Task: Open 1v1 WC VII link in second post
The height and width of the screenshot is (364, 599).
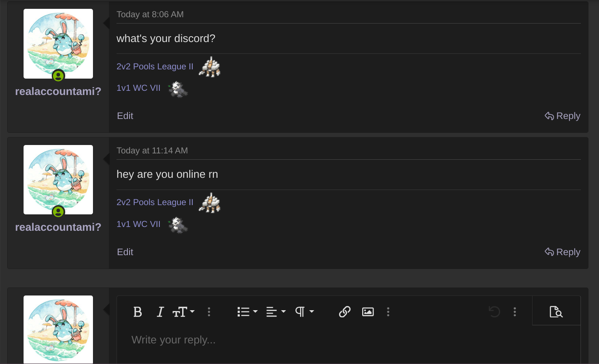Action: pyautogui.click(x=138, y=224)
